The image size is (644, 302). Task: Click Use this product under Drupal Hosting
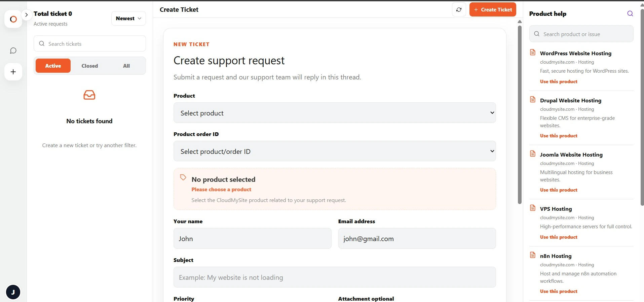tap(559, 136)
